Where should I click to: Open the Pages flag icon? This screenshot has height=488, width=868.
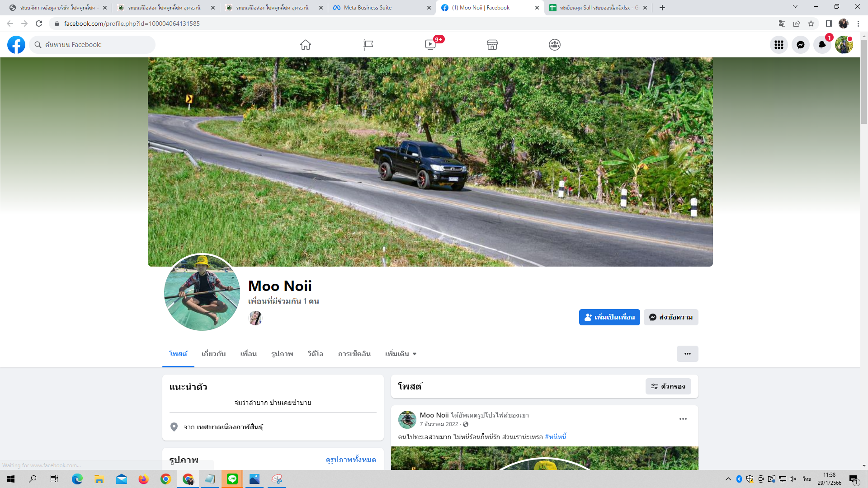click(368, 45)
